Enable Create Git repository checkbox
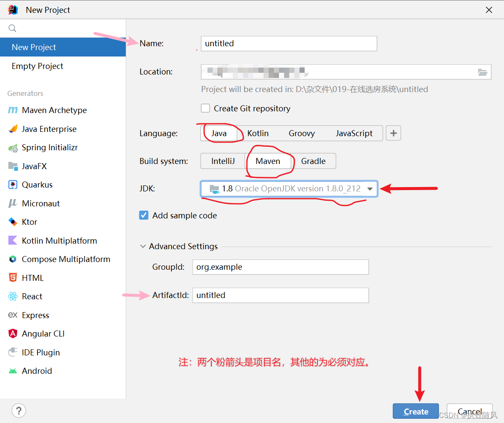Screen dimensions: 504x423 pos(205,108)
